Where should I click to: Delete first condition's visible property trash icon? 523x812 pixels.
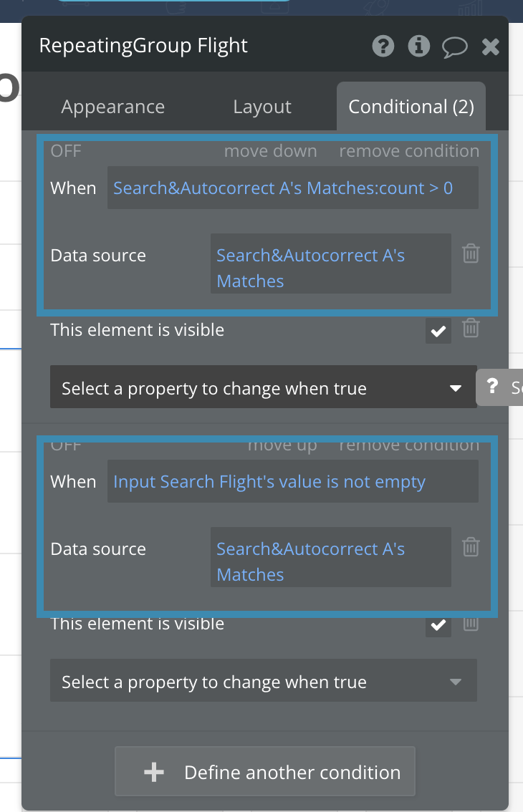tap(471, 329)
